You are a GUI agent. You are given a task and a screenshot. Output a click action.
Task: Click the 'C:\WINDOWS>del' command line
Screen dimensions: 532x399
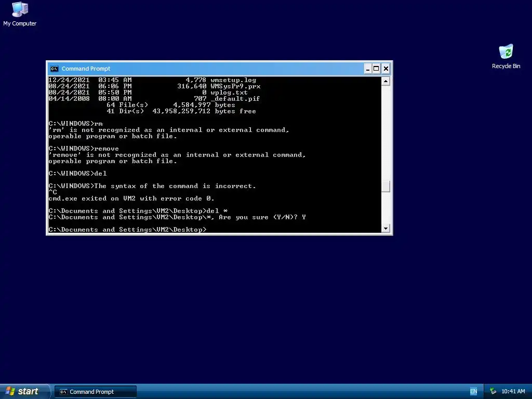(x=77, y=174)
